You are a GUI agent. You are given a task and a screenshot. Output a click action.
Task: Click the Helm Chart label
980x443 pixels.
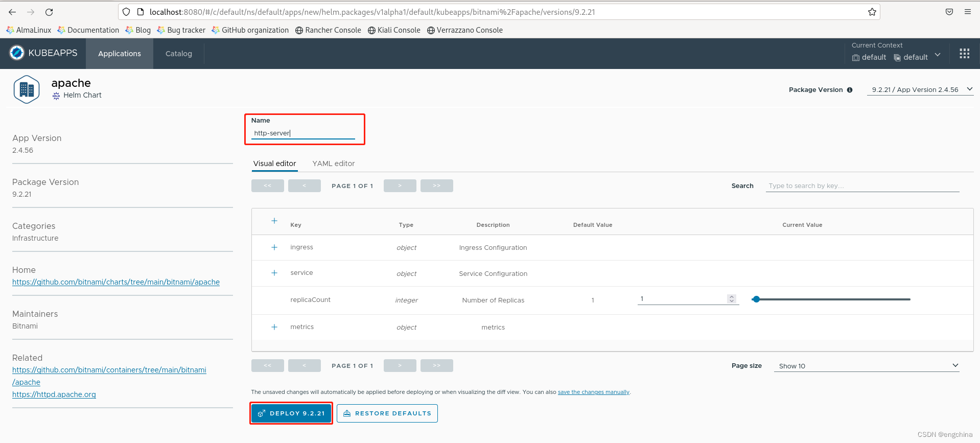coord(82,95)
